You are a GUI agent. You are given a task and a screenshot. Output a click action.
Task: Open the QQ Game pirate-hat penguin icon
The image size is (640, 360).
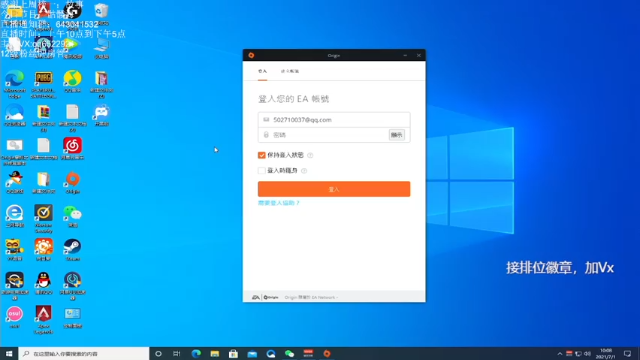point(15,179)
